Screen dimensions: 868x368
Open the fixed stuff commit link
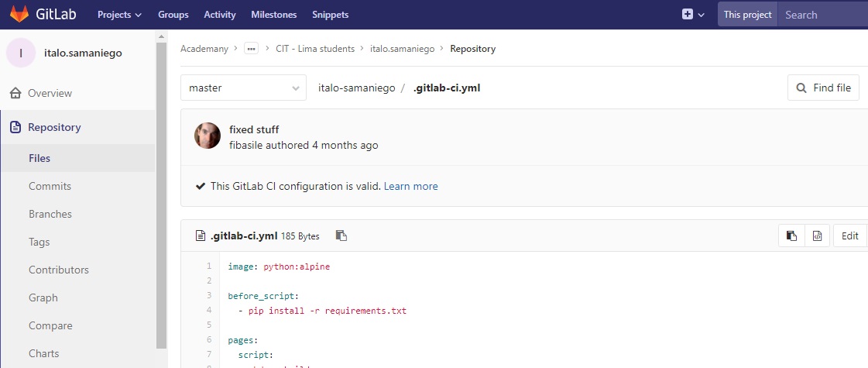pyautogui.click(x=254, y=129)
